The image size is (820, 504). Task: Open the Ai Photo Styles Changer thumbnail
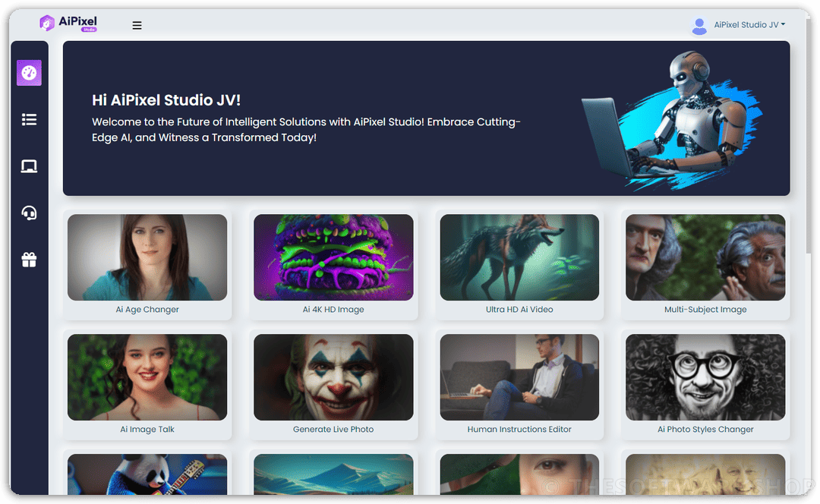705,377
